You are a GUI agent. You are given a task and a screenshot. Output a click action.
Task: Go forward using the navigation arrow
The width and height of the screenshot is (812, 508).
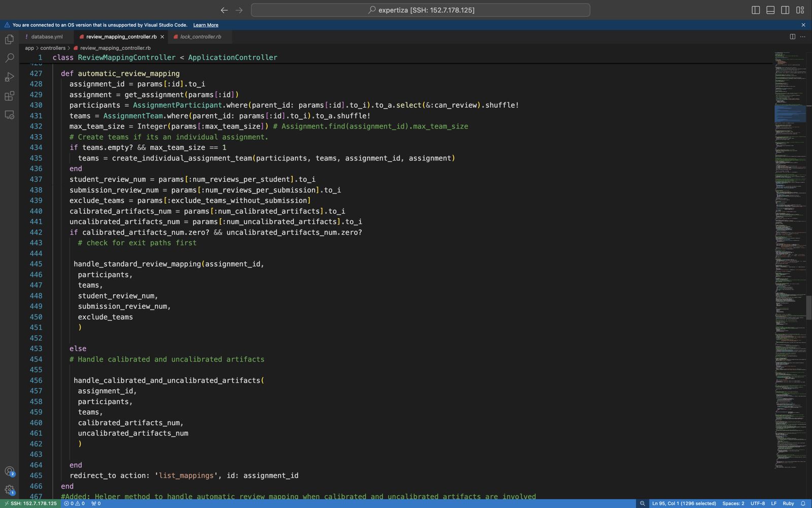tap(239, 10)
